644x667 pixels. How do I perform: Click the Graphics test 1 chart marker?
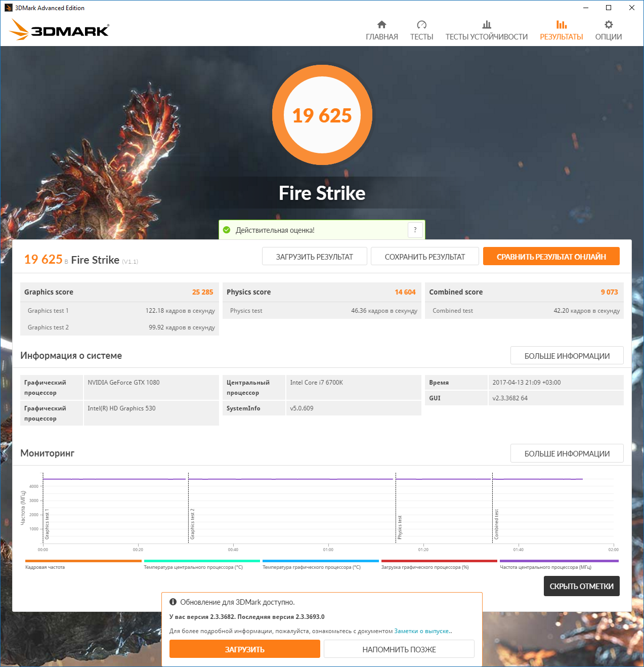tap(47, 525)
